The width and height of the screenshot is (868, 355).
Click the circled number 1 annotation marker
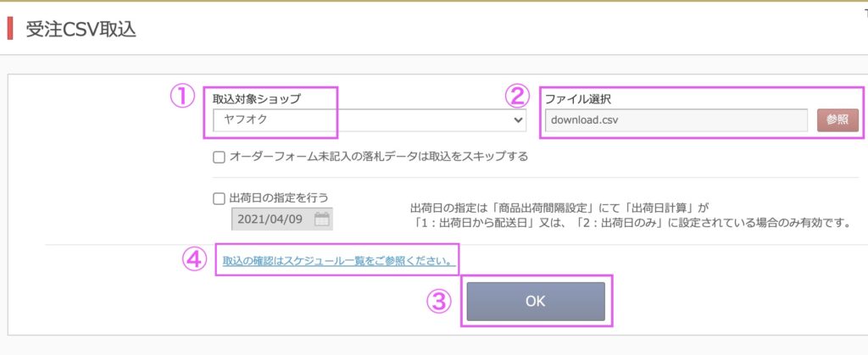[x=184, y=97]
